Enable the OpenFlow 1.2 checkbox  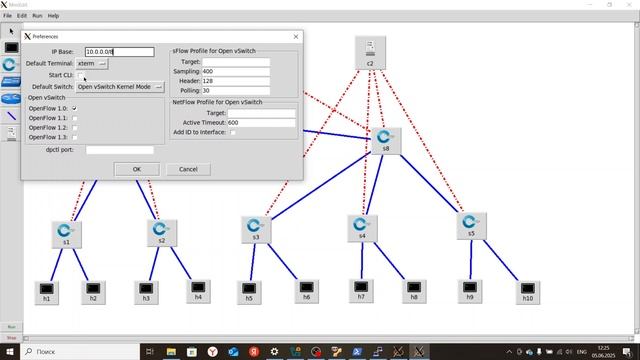(74, 128)
